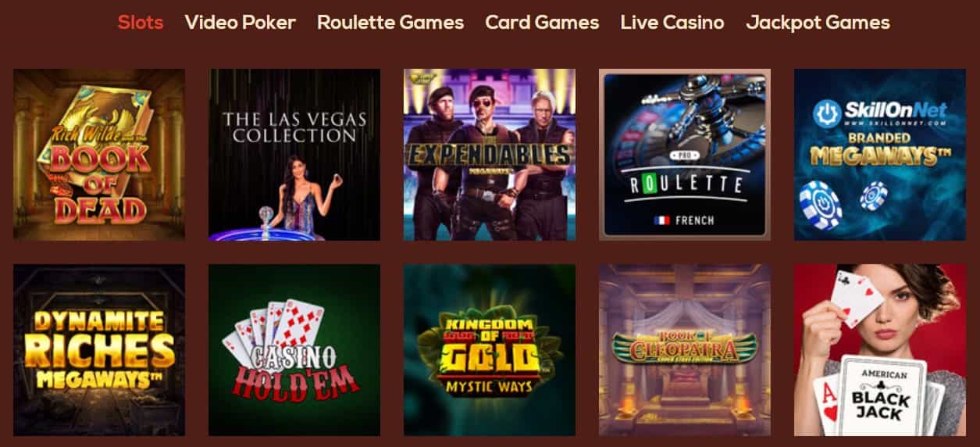
Task: Open the Live Casino tab
Action: [x=672, y=23]
